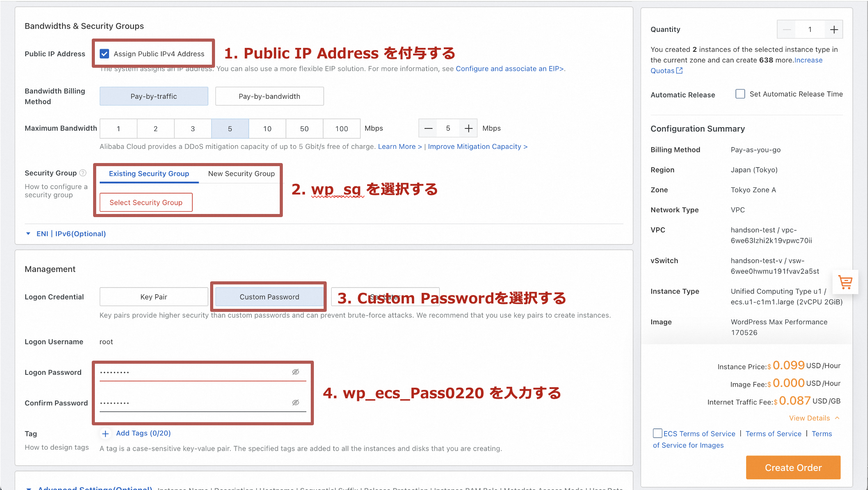Increase Quantity with the plus button
The width and height of the screenshot is (868, 490).
point(833,30)
